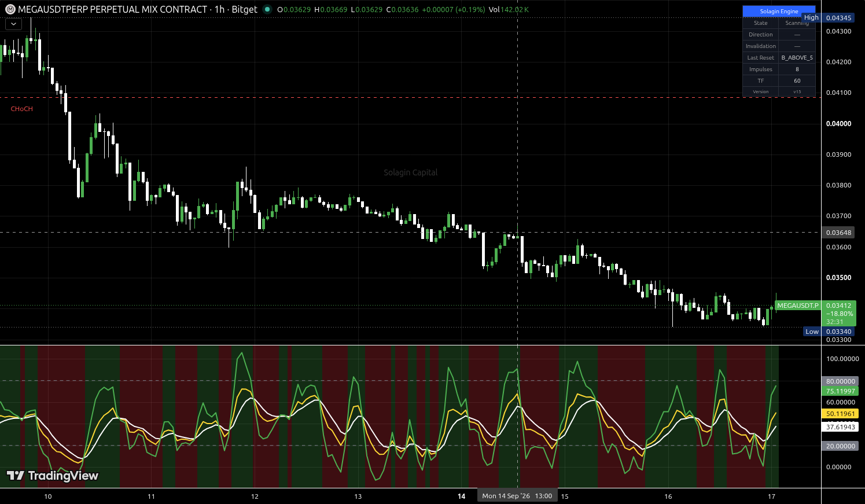865x504 pixels.
Task: Click the MEGAUSDT.P symbol price tag
Action: click(798, 306)
